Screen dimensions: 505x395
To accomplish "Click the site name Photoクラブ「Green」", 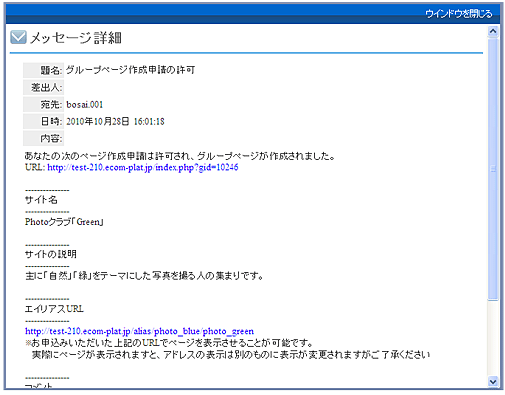I will tap(64, 222).
